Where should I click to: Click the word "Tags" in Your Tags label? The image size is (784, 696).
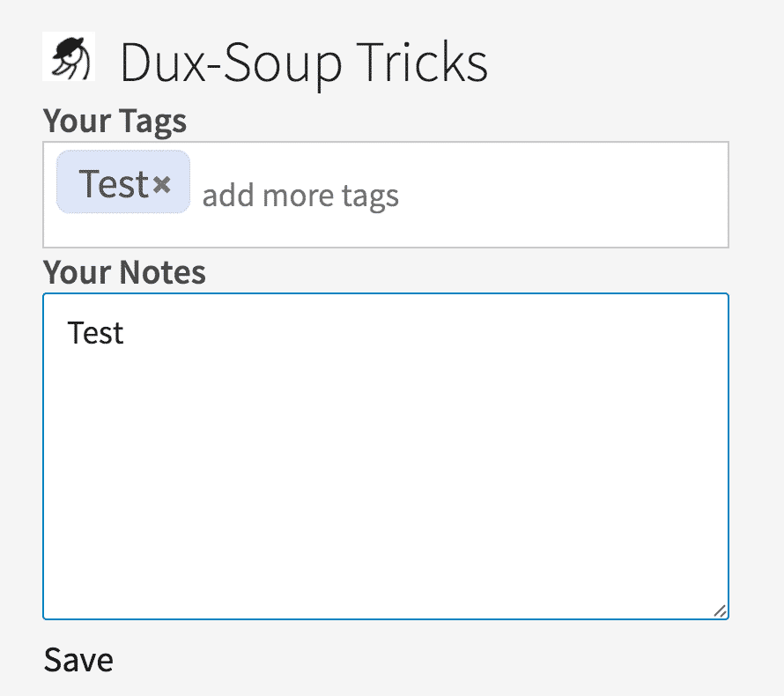click(x=152, y=122)
